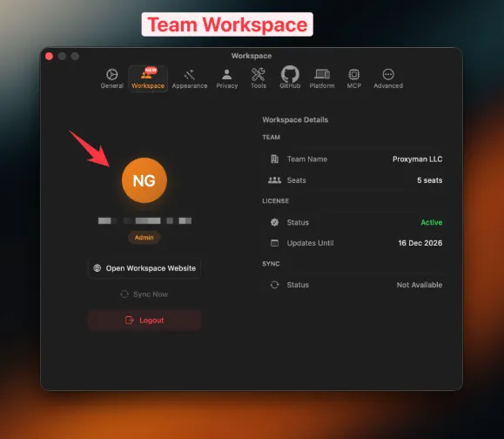Click the verified badge icon beside license Status
The width and height of the screenshot is (504, 439).
click(274, 222)
